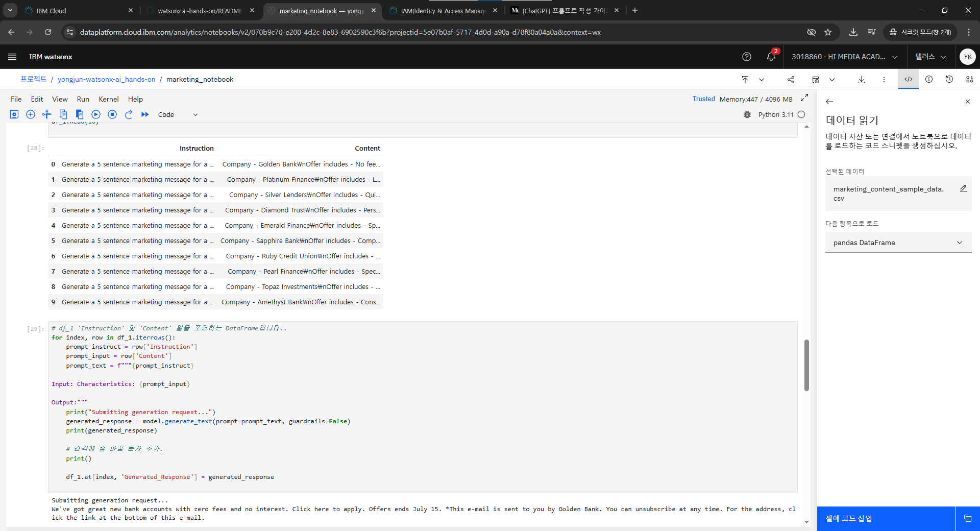This screenshot has width=980, height=531.
Task: Bookmark this page with the star
Action: (x=828, y=32)
